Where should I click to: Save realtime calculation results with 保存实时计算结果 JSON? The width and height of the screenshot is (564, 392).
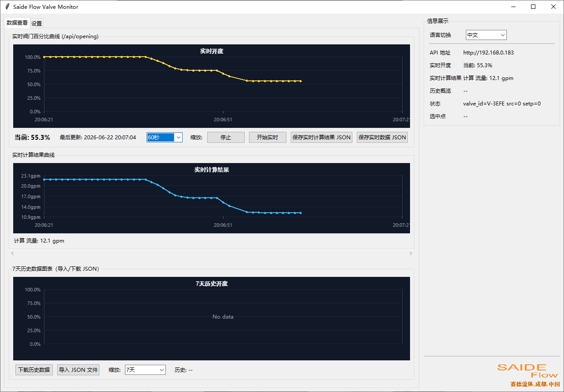point(322,138)
